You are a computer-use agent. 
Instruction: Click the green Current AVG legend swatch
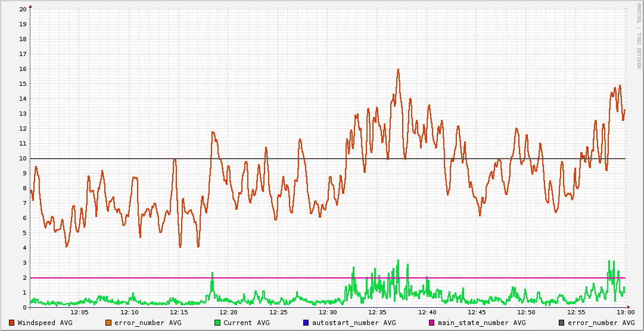(x=217, y=323)
